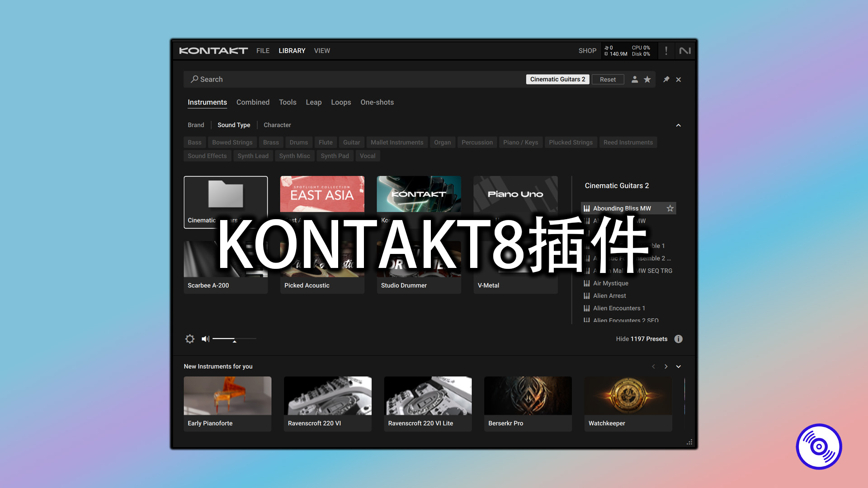Click the instrument icon beside Air Mystique
The image size is (868, 488).
[587, 283]
